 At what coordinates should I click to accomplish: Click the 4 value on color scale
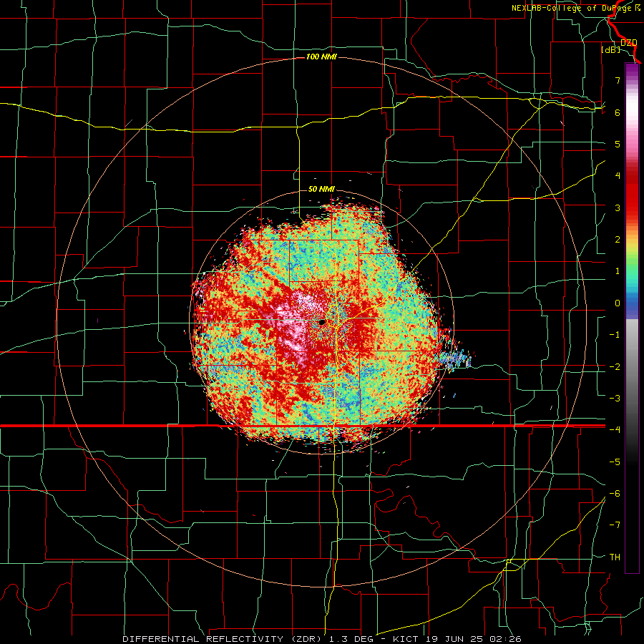point(618,176)
